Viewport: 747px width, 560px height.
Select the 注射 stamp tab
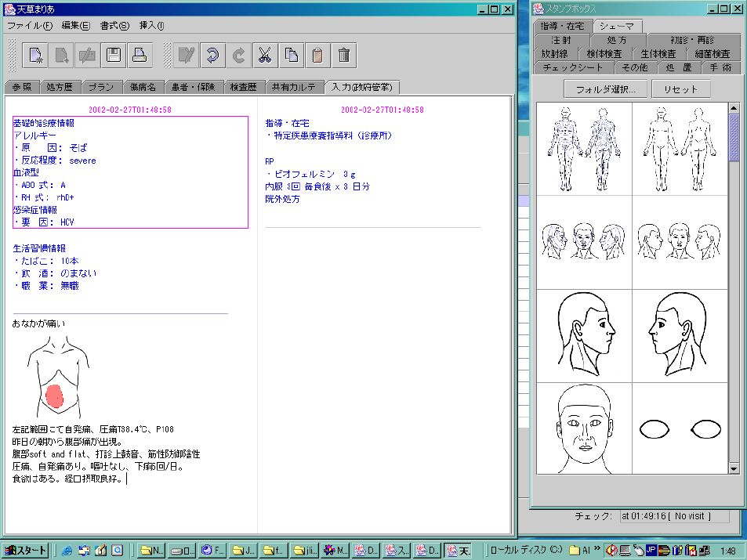click(560, 40)
